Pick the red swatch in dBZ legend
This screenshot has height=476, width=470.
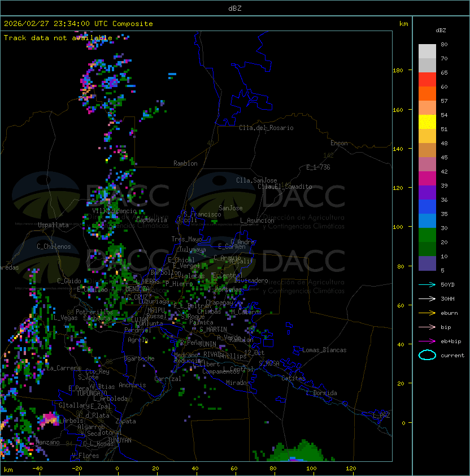427,79
